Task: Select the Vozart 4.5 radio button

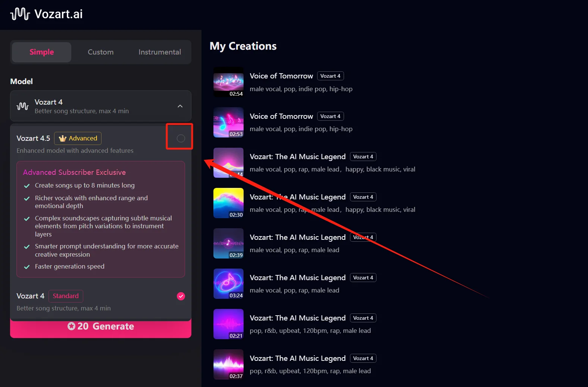Action: [x=181, y=138]
